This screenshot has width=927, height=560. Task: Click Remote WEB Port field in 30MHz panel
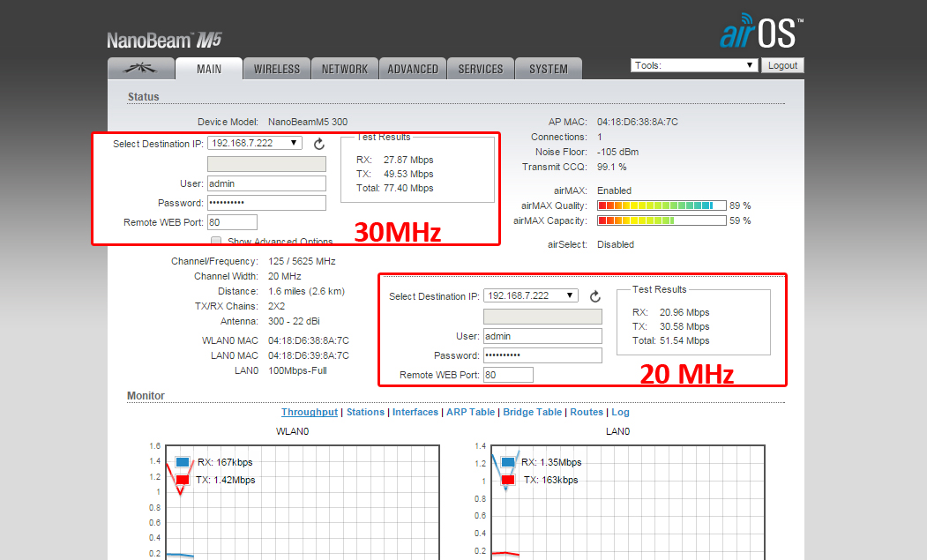click(x=232, y=222)
